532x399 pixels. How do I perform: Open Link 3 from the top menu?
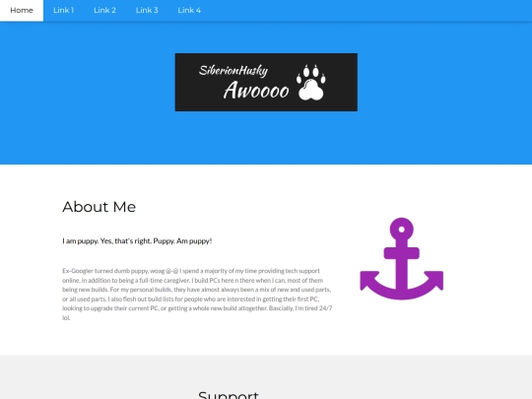pos(147,11)
